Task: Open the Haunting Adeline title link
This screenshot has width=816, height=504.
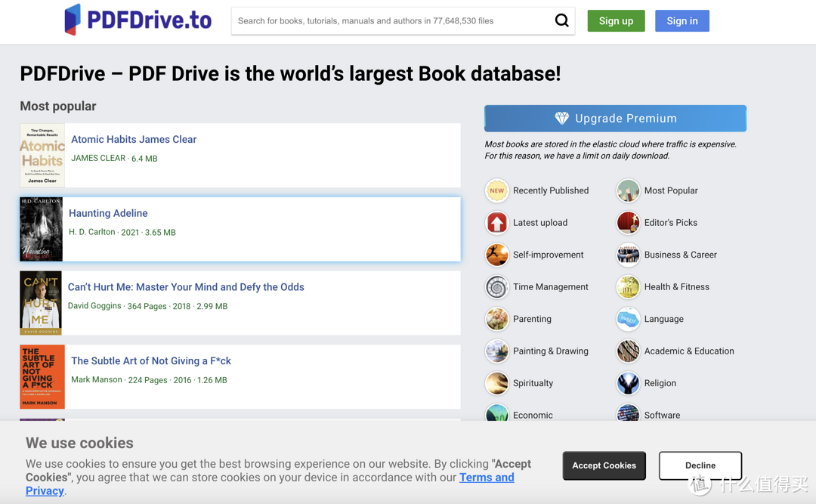Action: [108, 214]
